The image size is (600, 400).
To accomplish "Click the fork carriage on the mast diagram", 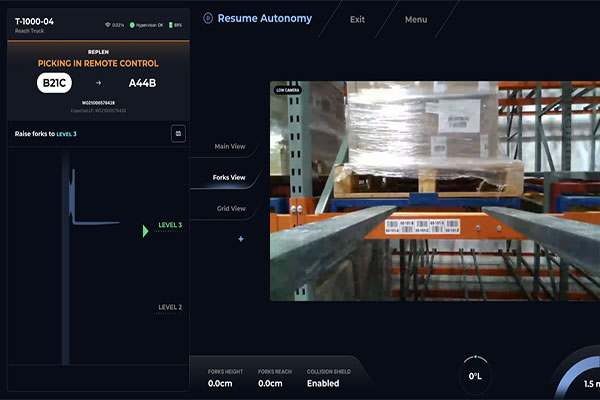I will [x=94, y=197].
